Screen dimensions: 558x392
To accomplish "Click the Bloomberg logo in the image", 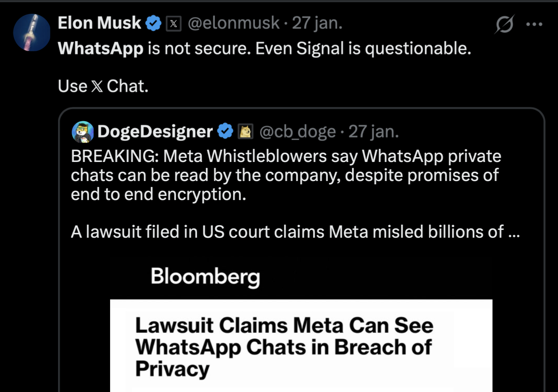I will pyautogui.click(x=205, y=277).
